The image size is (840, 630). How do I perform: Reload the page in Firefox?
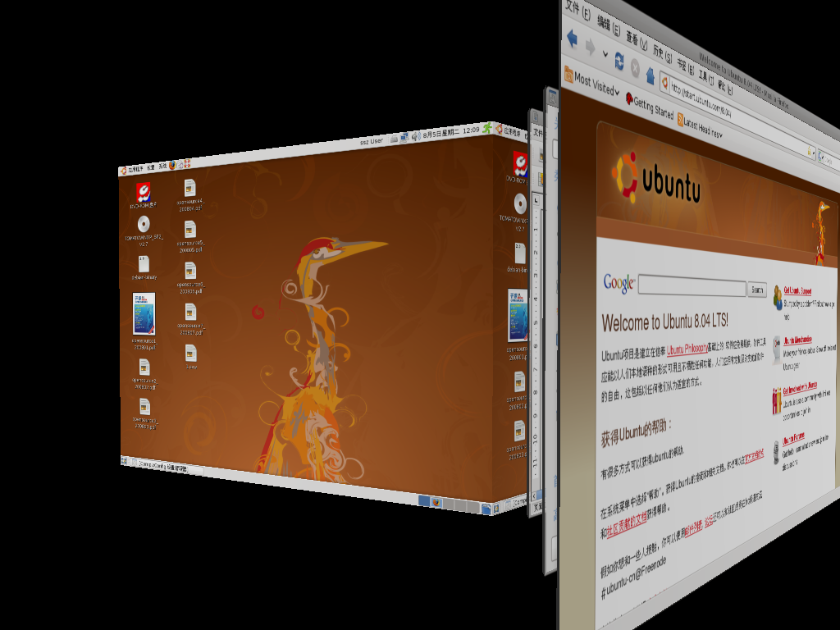tap(619, 61)
